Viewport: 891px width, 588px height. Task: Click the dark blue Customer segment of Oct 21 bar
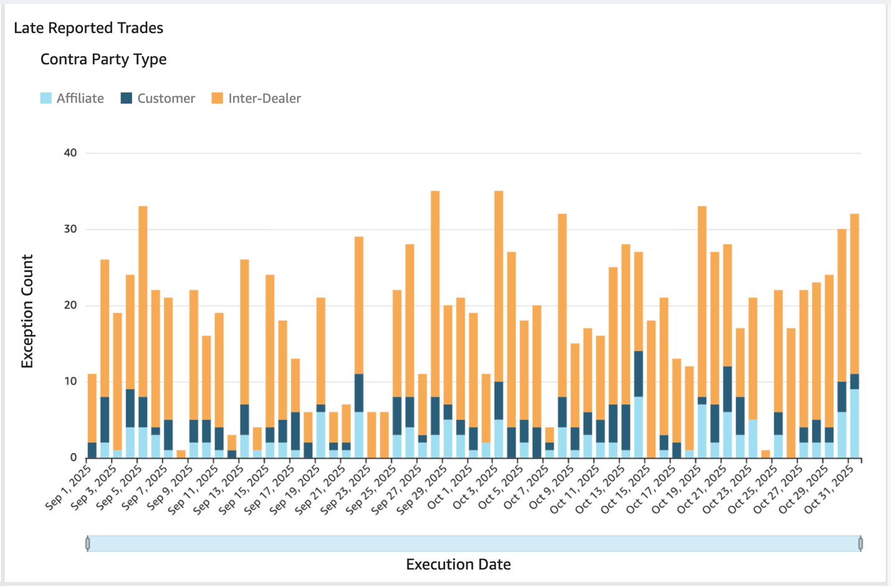pyautogui.click(x=727, y=389)
